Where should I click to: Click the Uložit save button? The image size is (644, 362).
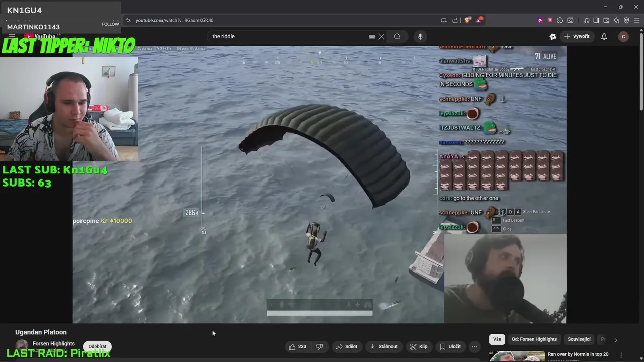coord(450,346)
